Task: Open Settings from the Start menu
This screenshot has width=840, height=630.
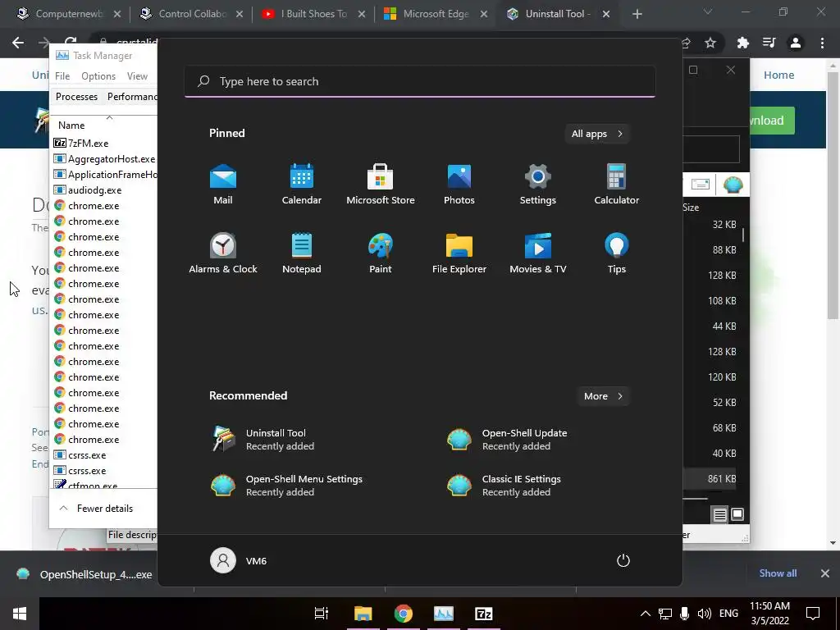Action: tap(538, 185)
